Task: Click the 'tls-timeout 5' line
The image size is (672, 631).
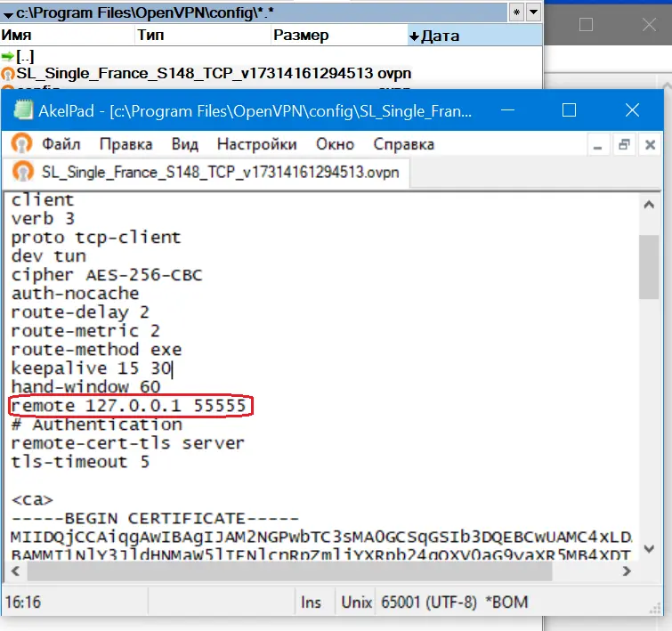Action: (80, 462)
